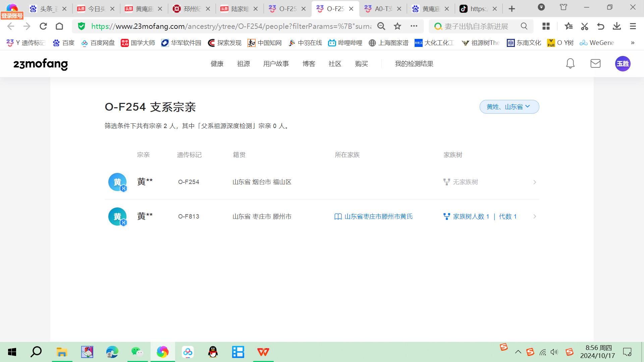This screenshot has height=362, width=644.
Task: Click the browser back arrow
Action: (x=11, y=26)
